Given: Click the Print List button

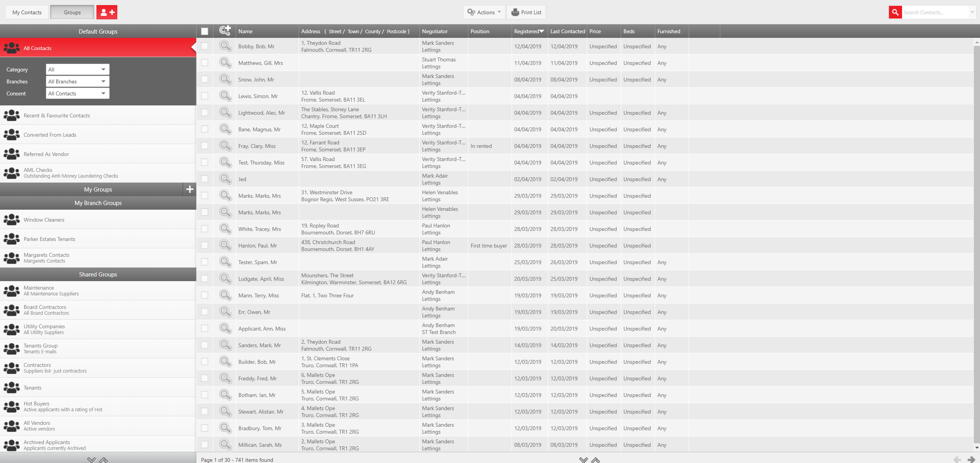Looking at the screenshot, I should [526, 12].
